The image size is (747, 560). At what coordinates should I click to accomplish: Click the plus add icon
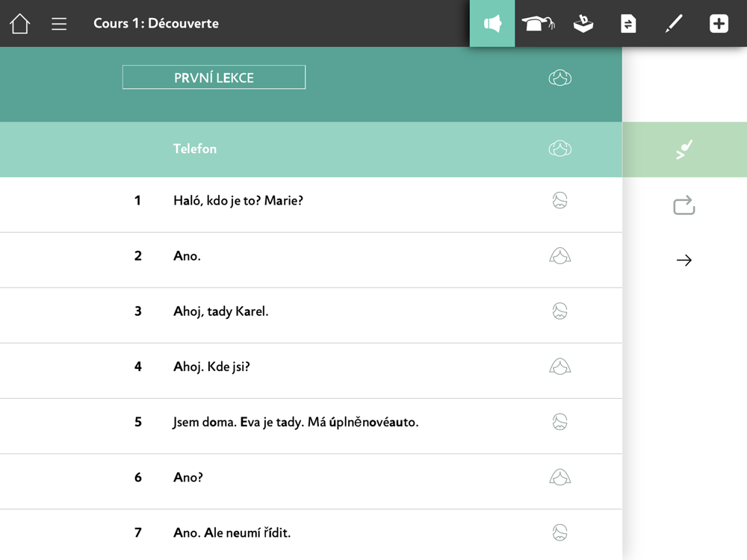pyautogui.click(x=719, y=24)
